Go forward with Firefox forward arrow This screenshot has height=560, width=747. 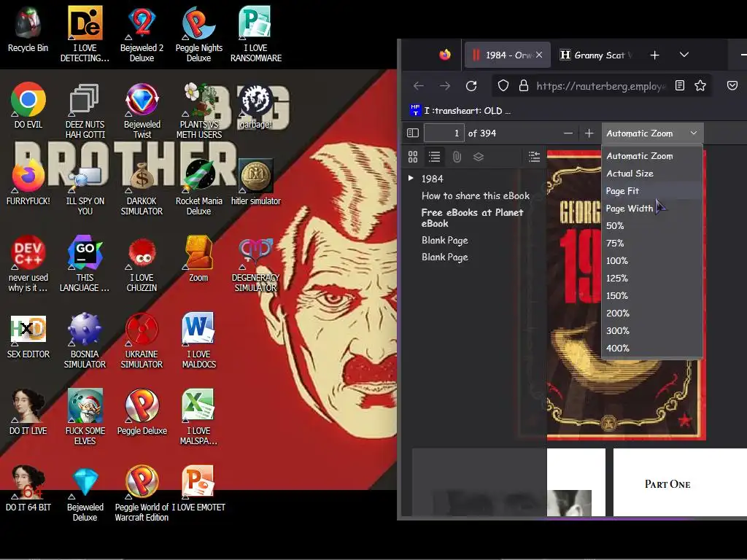[445, 86]
